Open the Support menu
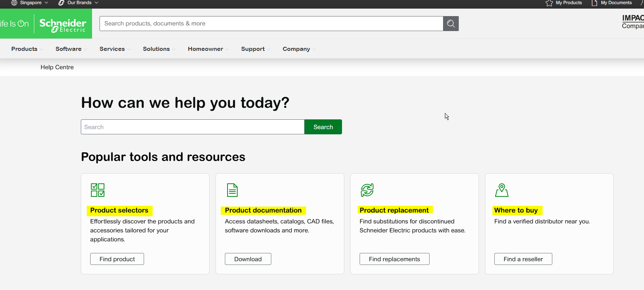Image resolution: width=644 pixels, height=290 pixels. [x=253, y=49]
